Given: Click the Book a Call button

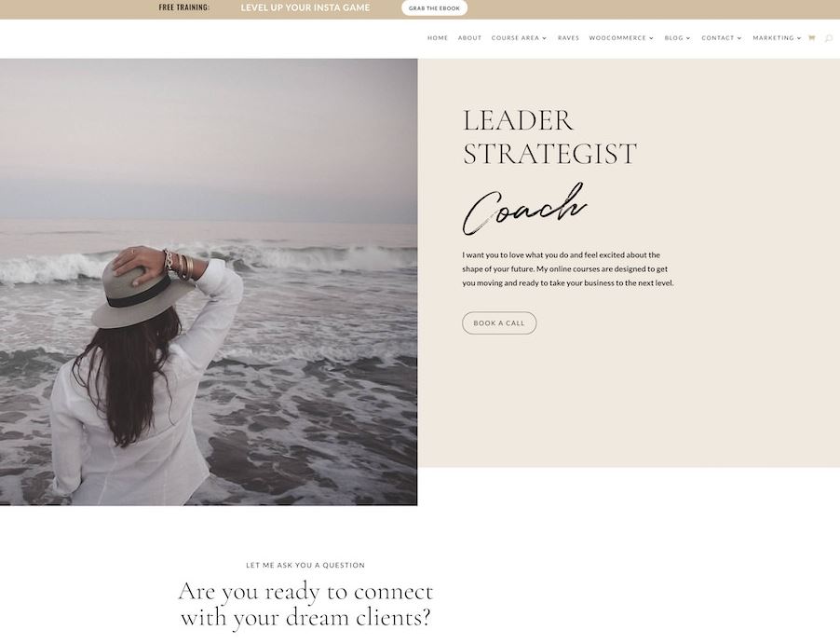Looking at the screenshot, I should click(499, 323).
